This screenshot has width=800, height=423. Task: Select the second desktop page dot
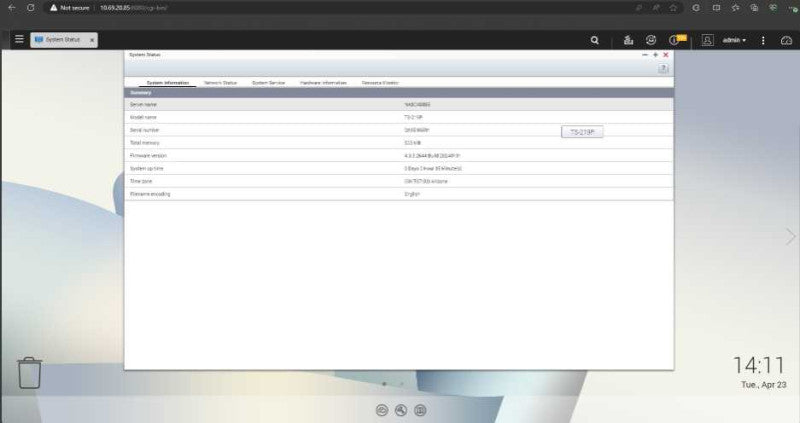[402, 384]
